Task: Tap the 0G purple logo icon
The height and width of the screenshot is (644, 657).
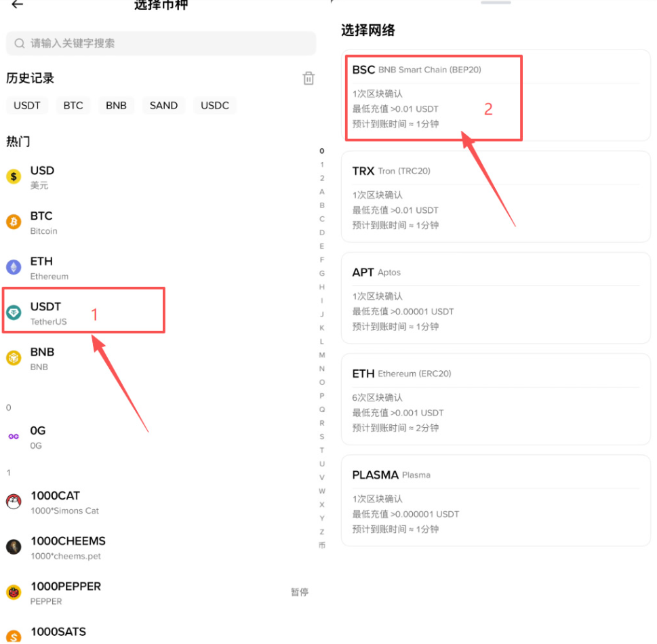Action: click(14, 437)
